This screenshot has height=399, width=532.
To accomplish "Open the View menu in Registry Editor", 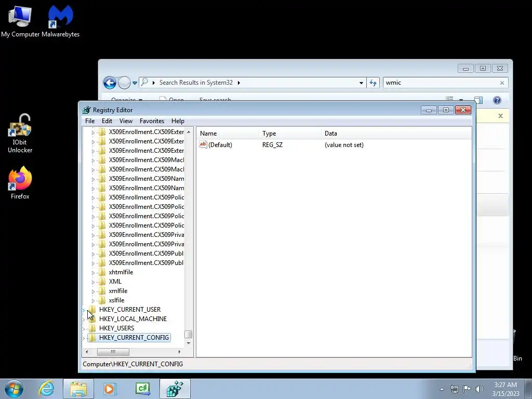I will [x=126, y=121].
